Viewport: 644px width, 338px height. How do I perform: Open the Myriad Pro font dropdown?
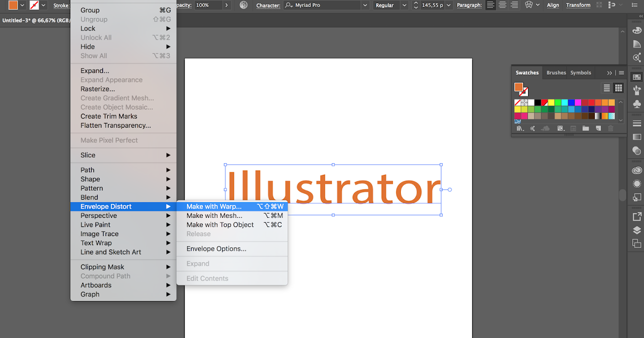[x=365, y=5]
